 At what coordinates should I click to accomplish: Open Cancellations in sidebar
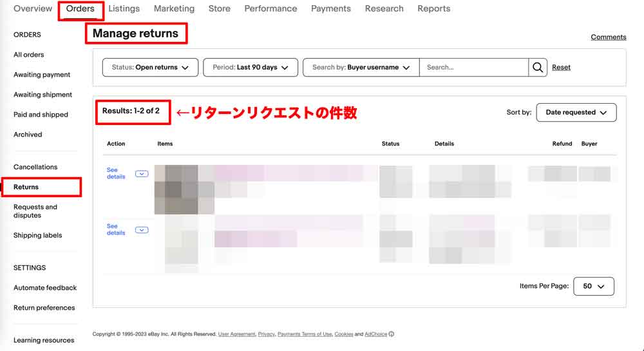click(x=35, y=167)
